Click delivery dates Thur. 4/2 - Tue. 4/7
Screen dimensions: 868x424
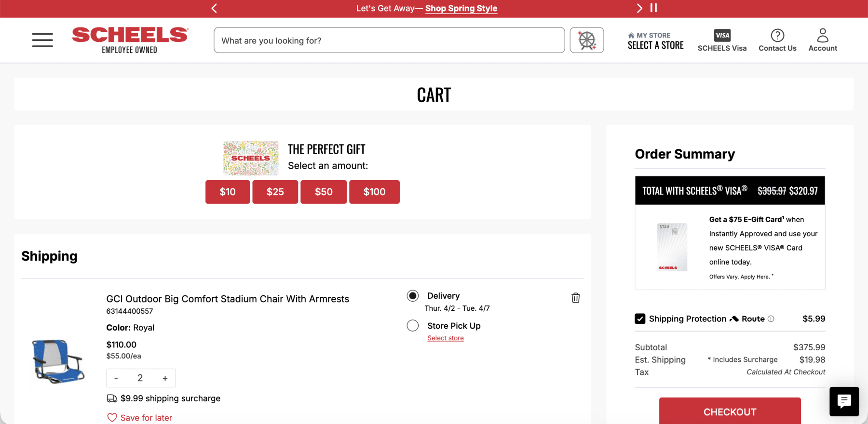pos(457,308)
